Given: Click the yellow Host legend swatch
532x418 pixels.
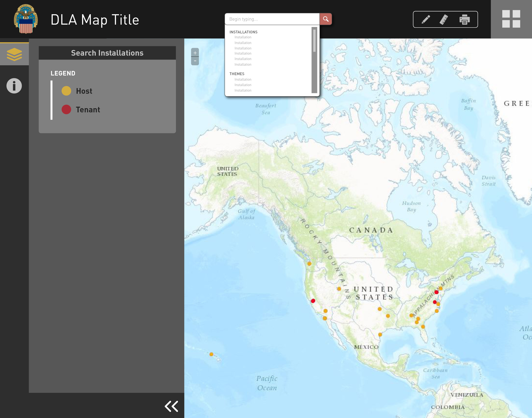Looking at the screenshot, I should pos(66,91).
